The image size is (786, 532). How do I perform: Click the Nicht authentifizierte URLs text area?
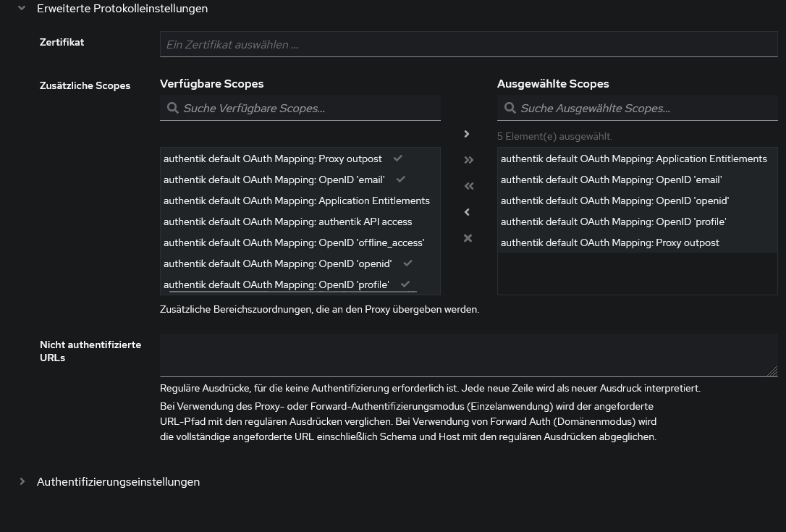(x=467, y=355)
